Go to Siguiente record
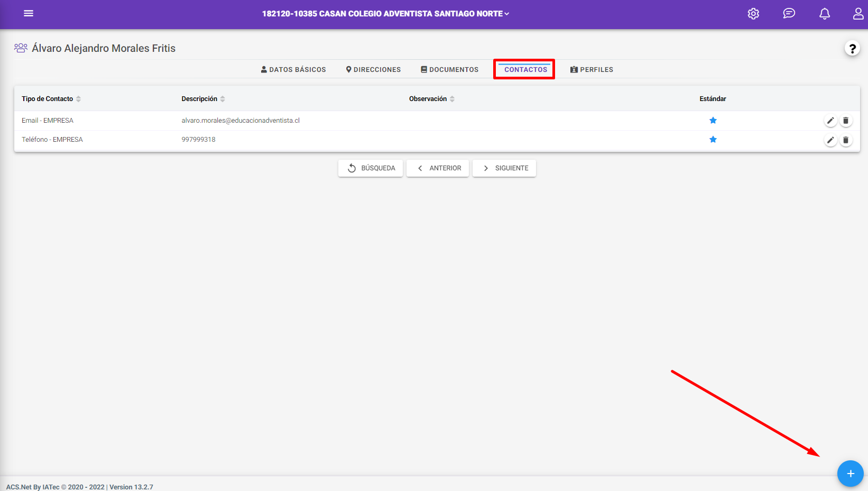 [x=504, y=168]
